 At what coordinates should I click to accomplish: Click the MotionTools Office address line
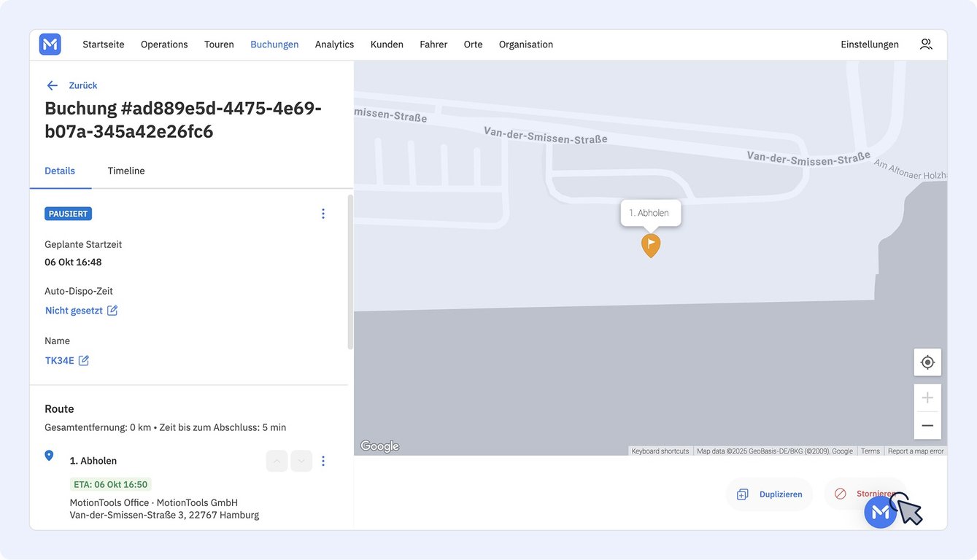point(154,502)
